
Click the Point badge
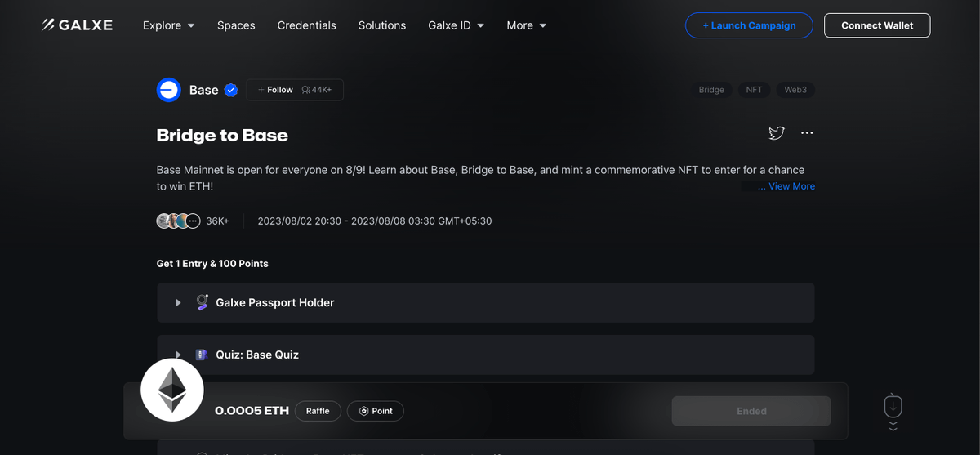coord(376,411)
